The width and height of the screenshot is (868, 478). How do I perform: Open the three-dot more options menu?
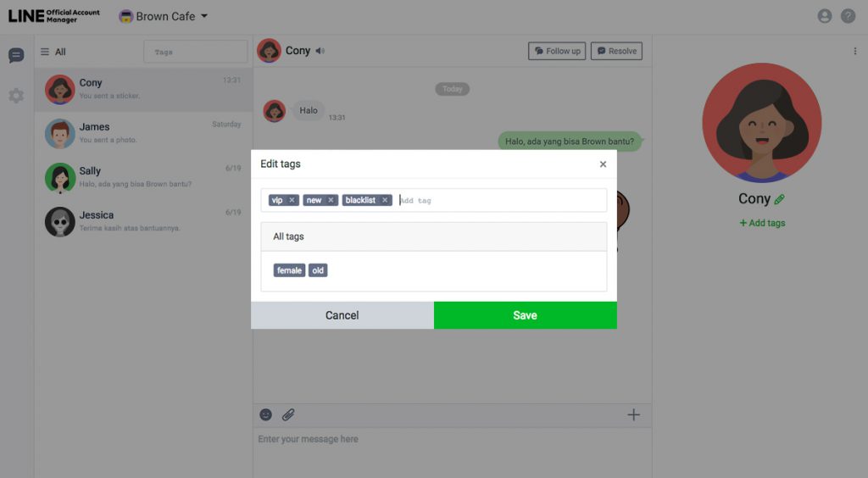854,52
